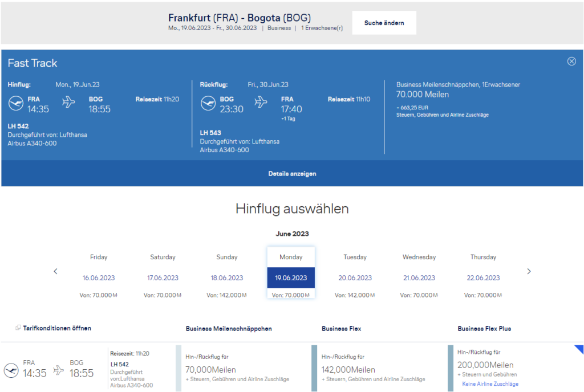
Task: Click Business Meilenschnäppchen column header
Action: coord(229,329)
